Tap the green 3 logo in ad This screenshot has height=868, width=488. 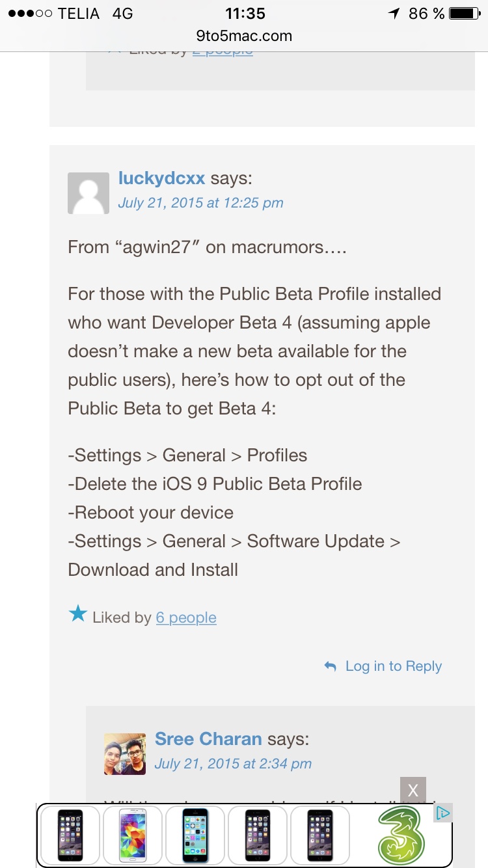click(x=401, y=836)
